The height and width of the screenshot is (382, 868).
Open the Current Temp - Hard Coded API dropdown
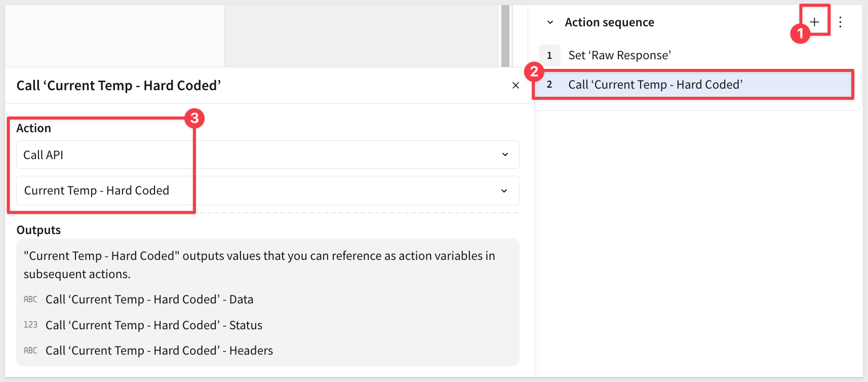267,190
